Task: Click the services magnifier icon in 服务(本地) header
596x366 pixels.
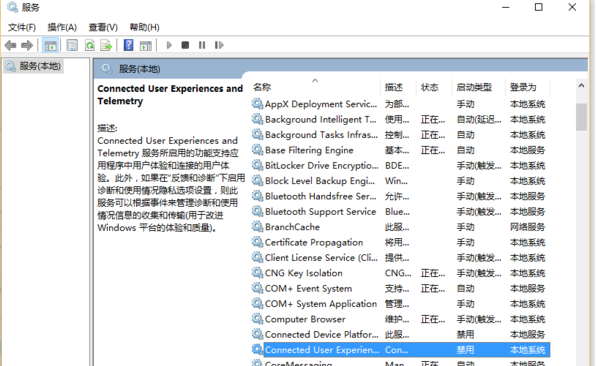Action: (x=107, y=69)
